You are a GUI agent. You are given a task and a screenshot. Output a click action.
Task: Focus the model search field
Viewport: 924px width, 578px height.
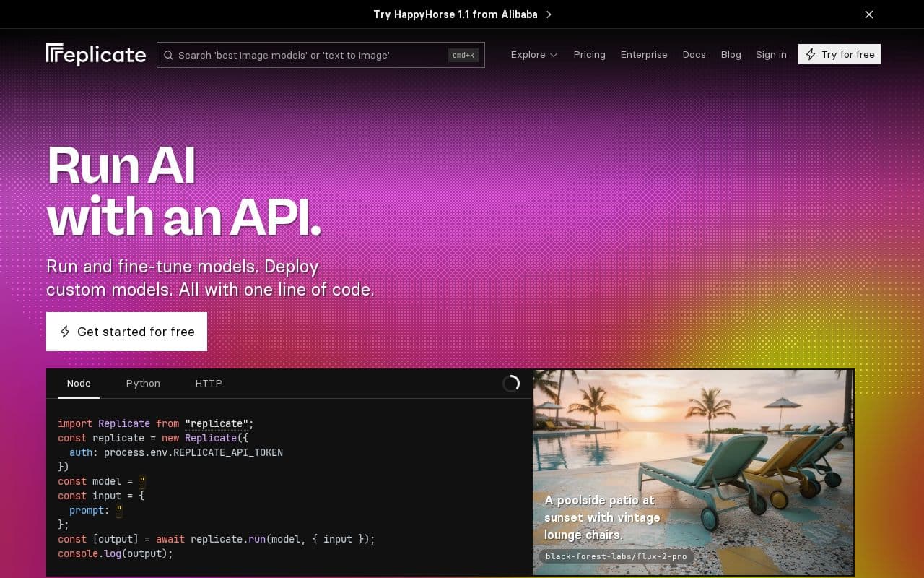(321, 55)
